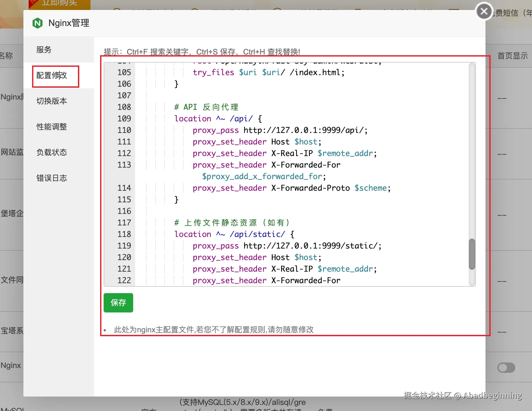Image resolution: width=532 pixels, height=411 pixels.
Task: Close the Nginx管理 dialog with the X
Action: click(x=484, y=12)
